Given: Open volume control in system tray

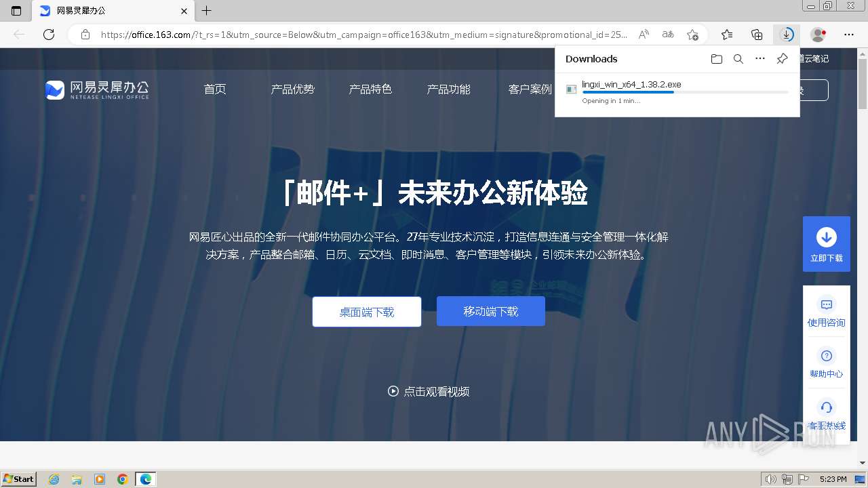Looking at the screenshot, I should coord(772,479).
